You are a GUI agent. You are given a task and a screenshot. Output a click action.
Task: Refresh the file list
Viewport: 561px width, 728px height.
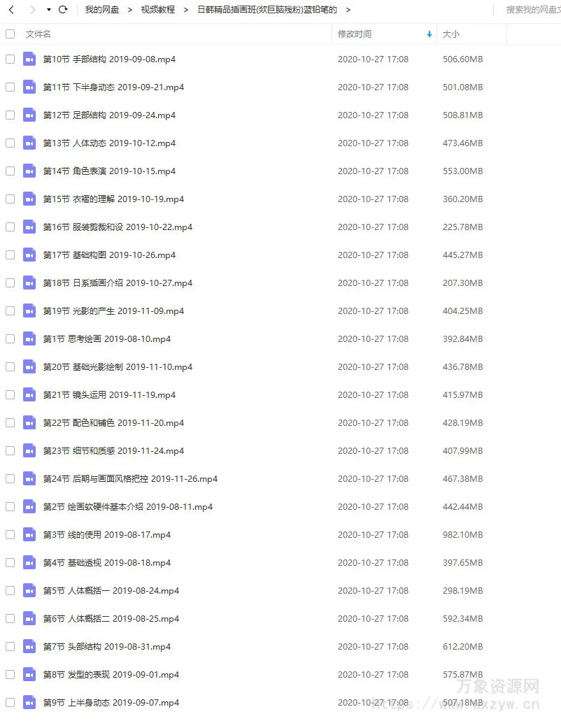(63, 10)
